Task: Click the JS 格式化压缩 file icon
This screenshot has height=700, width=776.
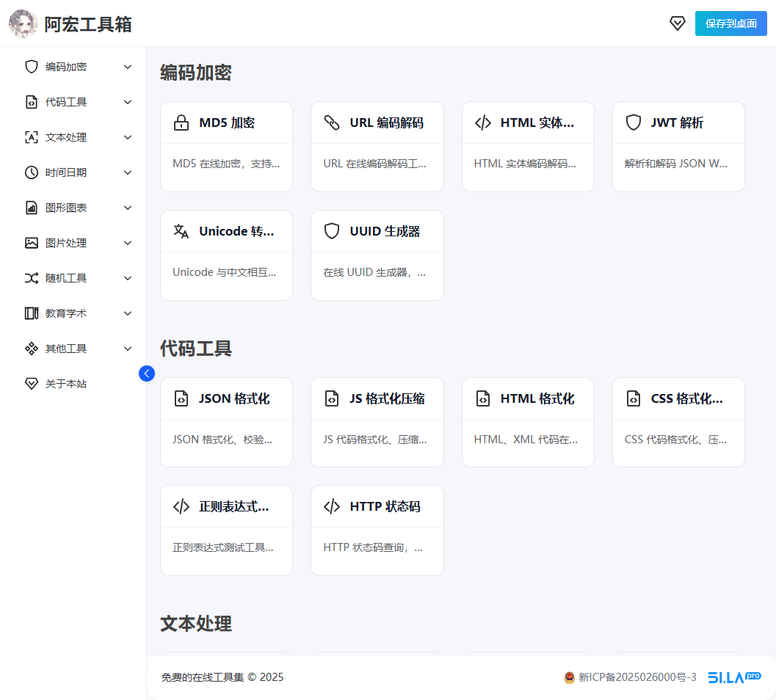Action: coord(332,398)
